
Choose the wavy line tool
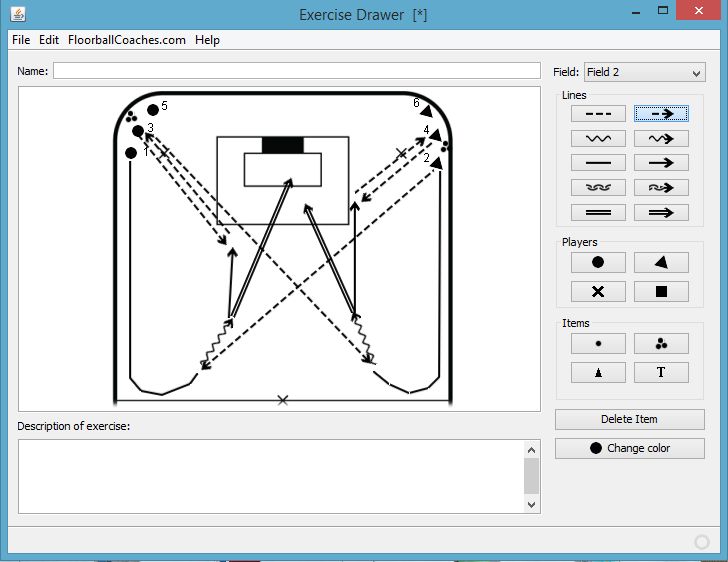pos(598,138)
